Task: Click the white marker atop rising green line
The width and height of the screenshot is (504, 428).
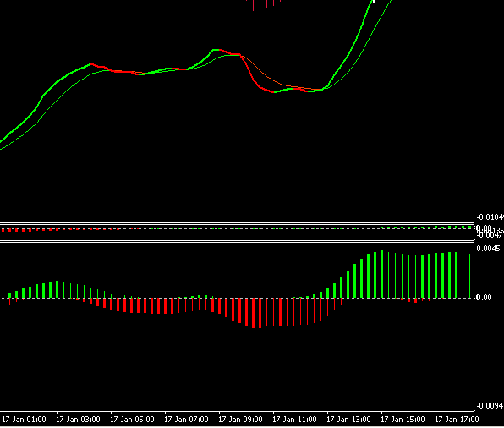Action: pos(374,2)
